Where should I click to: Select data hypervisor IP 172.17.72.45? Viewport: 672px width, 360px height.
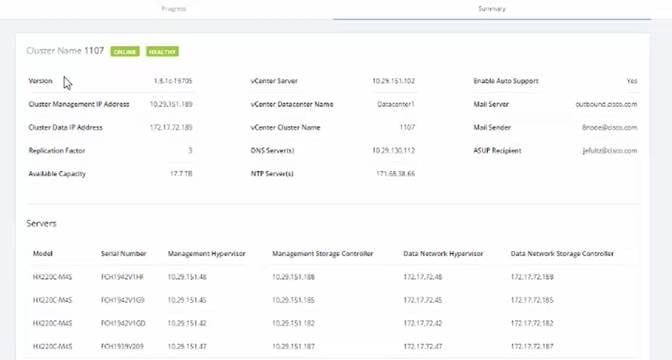click(x=423, y=300)
